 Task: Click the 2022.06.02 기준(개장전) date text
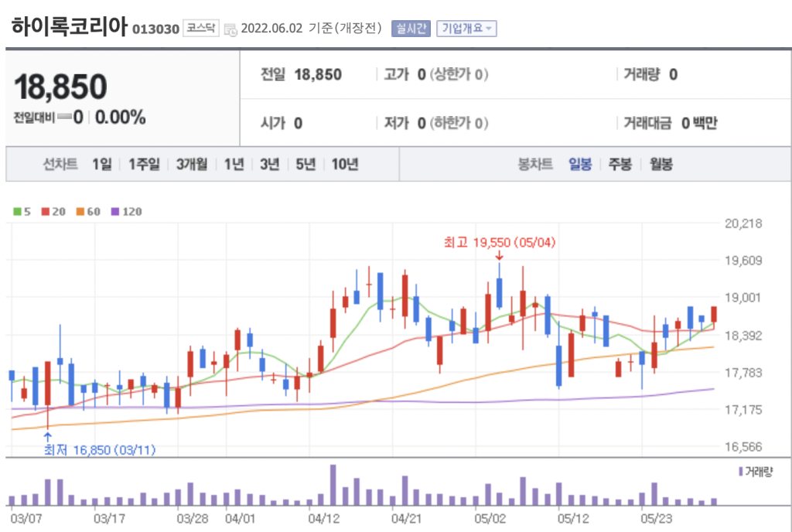[x=311, y=29]
